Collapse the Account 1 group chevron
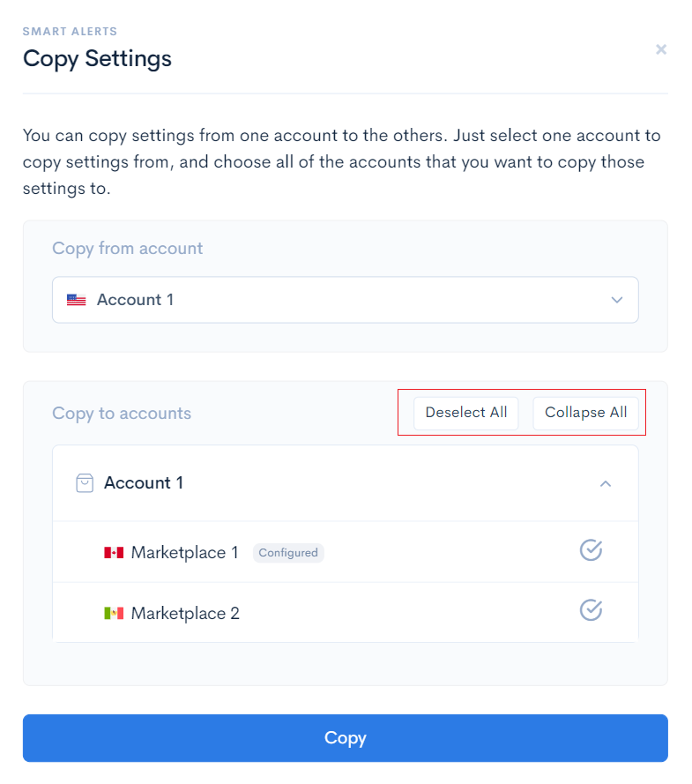The height and width of the screenshot is (784, 692). coord(606,483)
